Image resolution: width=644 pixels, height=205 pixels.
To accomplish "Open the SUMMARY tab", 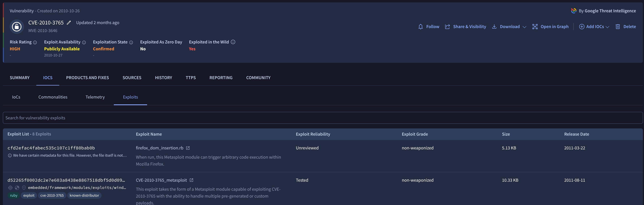I will coord(20,78).
